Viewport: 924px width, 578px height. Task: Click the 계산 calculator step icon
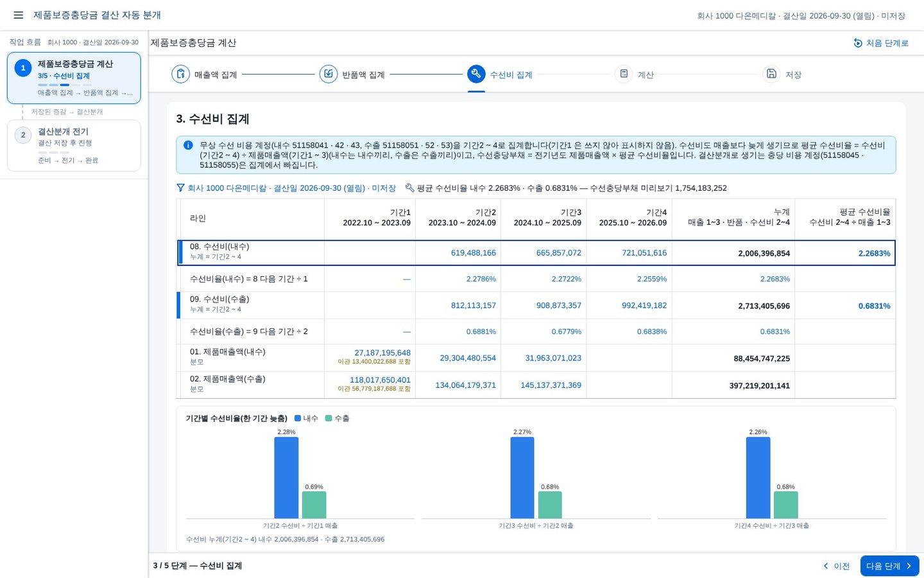tap(624, 74)
